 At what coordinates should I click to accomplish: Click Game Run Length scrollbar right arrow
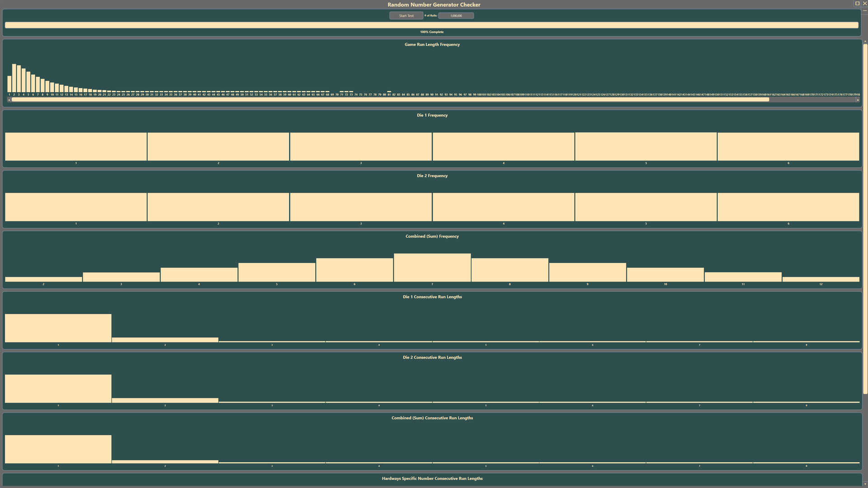pyautogui.click(x=857, y=100)
